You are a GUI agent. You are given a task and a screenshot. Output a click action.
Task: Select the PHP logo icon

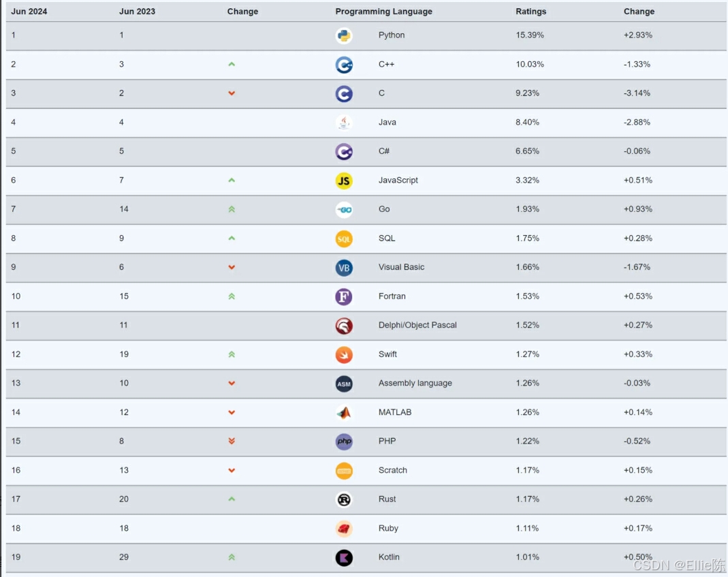coord(344,442)
